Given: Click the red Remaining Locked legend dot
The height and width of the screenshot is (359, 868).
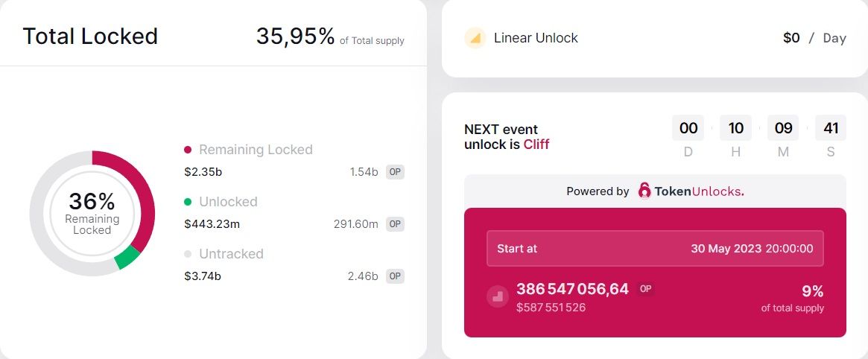Looking at the screenshot, I should [x=188, y=150].
